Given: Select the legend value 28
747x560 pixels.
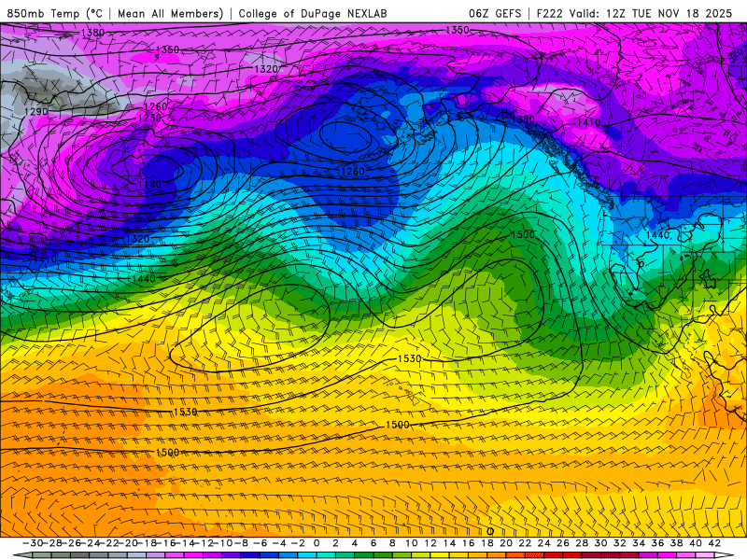Looking at the screenshot, I should click(582, 543).
